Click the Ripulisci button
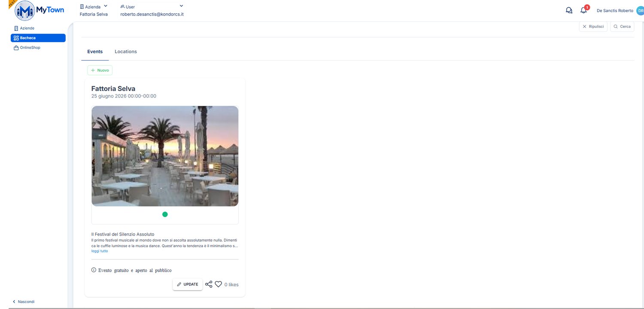 pos(593,27)
